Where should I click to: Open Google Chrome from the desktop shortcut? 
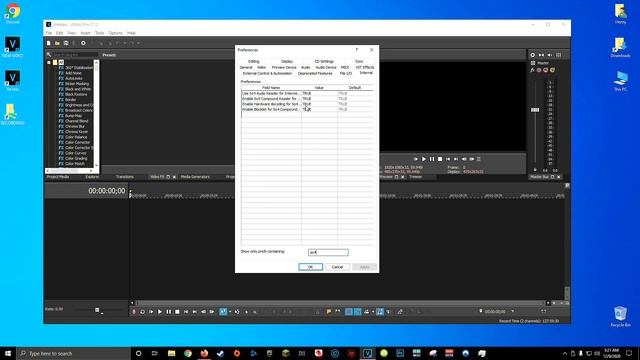[x=12, y=13]
